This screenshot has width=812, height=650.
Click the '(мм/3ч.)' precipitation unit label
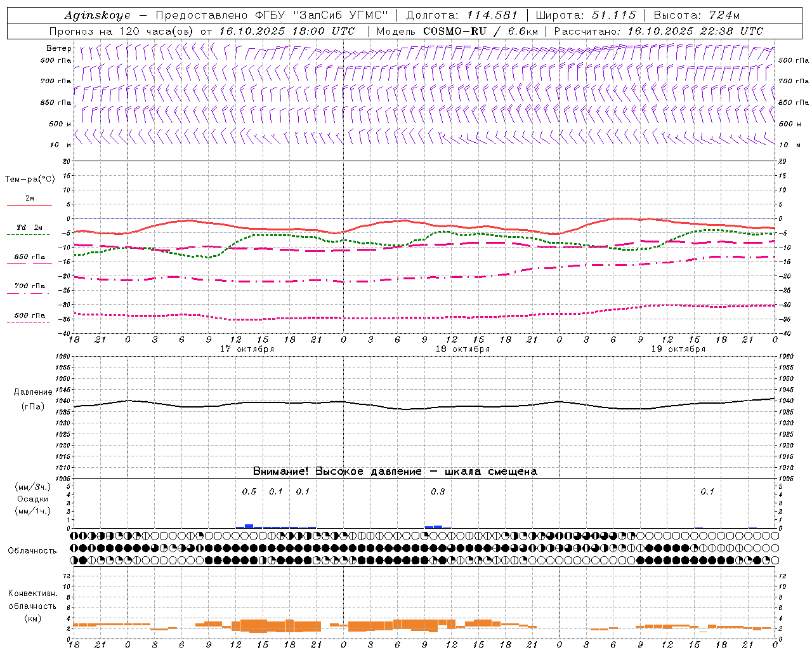pyautogui.click(x=33, y=487)
